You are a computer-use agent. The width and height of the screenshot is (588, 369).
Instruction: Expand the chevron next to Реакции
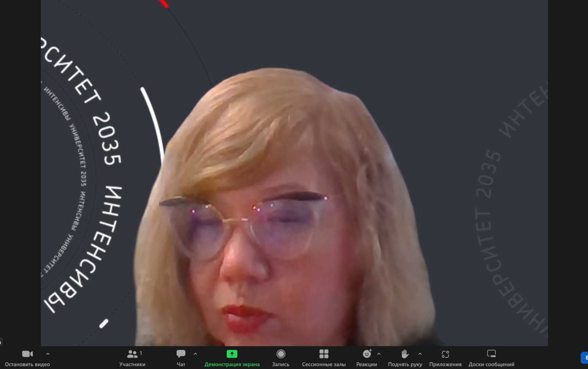pos(379,354)
